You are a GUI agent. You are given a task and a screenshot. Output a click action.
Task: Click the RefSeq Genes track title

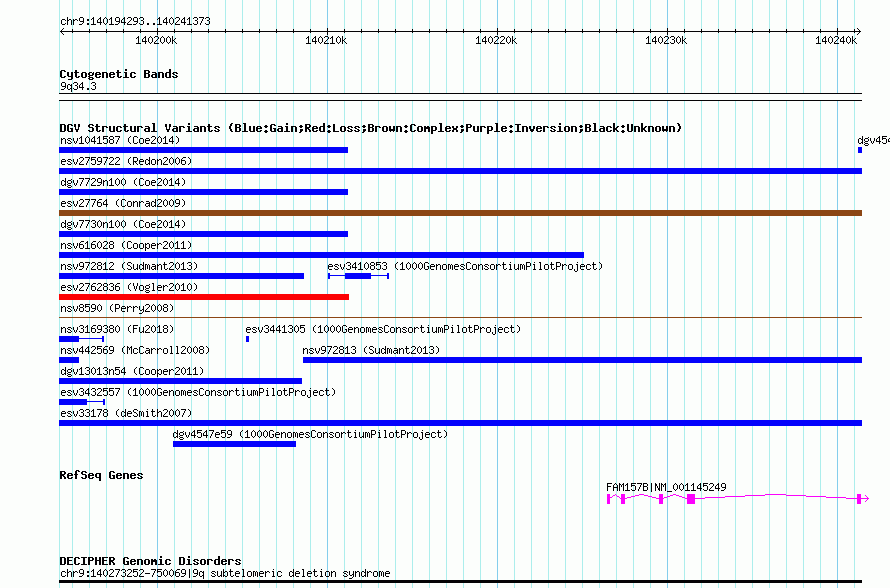(101, 475)
